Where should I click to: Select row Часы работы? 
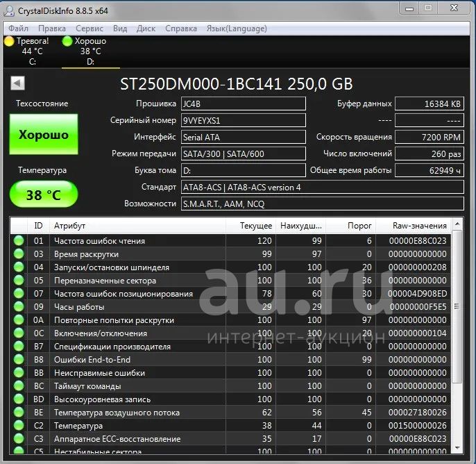point(230,306)
